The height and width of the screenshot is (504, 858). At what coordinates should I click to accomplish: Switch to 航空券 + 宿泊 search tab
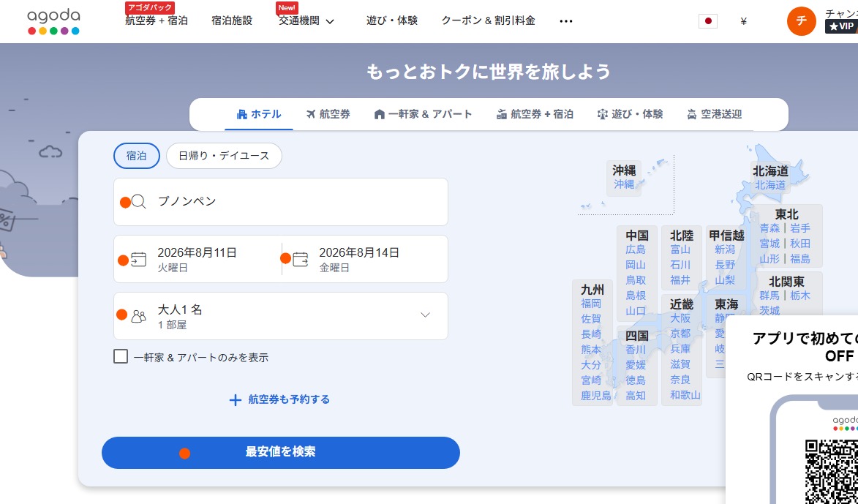click(535, 114)
